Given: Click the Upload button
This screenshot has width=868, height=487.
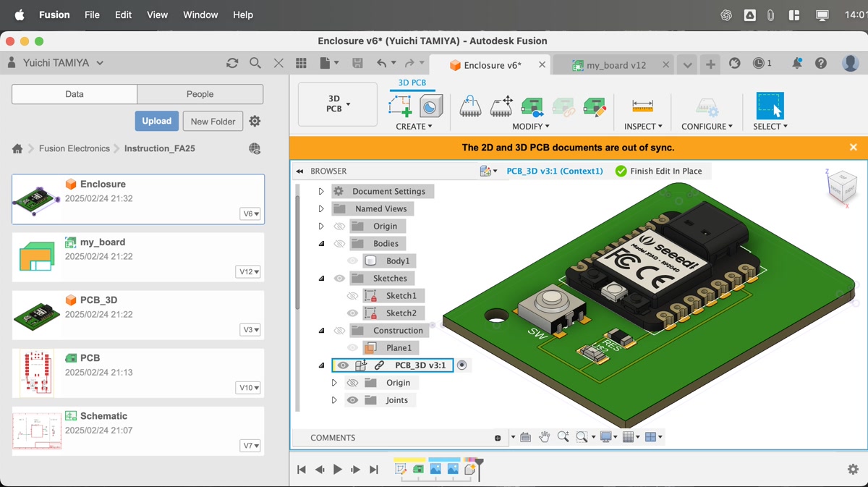Looking at the screenshot, I should pos(156,121).
